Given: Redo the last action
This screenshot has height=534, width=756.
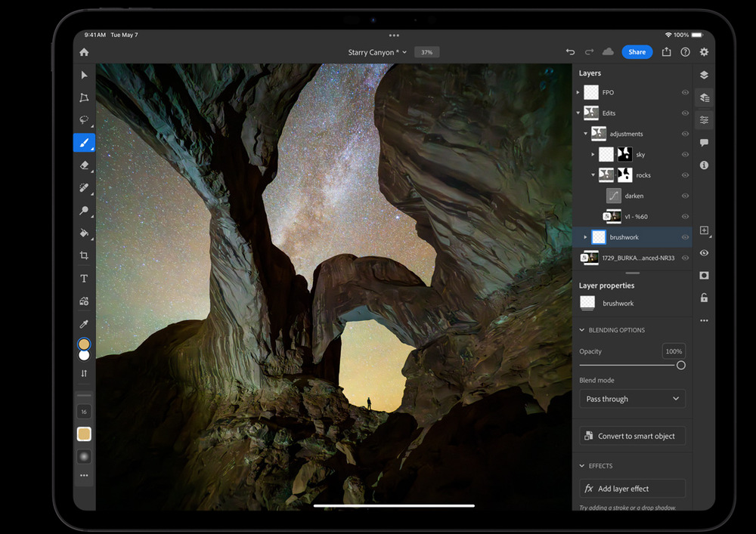Looking at the screenshot, I should tap(589, 52).
